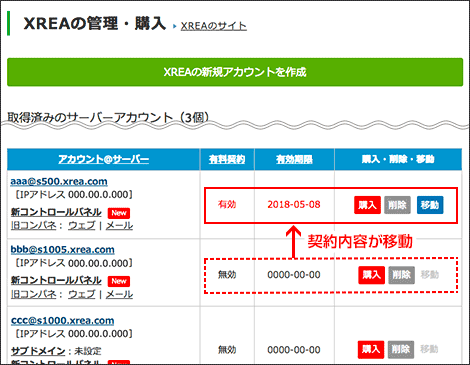Viewport: 470px width, 365px height.
Task: Click 取得済みのサーバーアカウント heading
Action: tap(109, 118)
